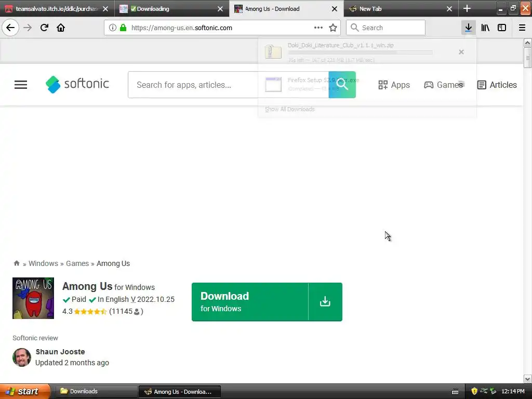Screen dimensions: 532x399
Task: Open Shaun Jooste author link
Action: coord(60,352)
